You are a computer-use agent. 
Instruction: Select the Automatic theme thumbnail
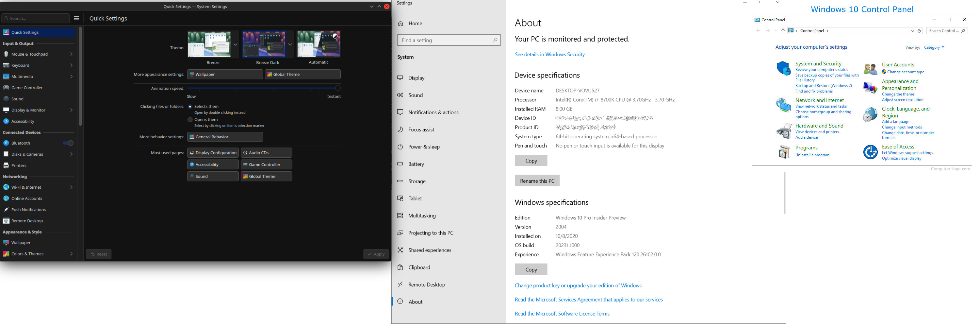click(x=319, y=44)
